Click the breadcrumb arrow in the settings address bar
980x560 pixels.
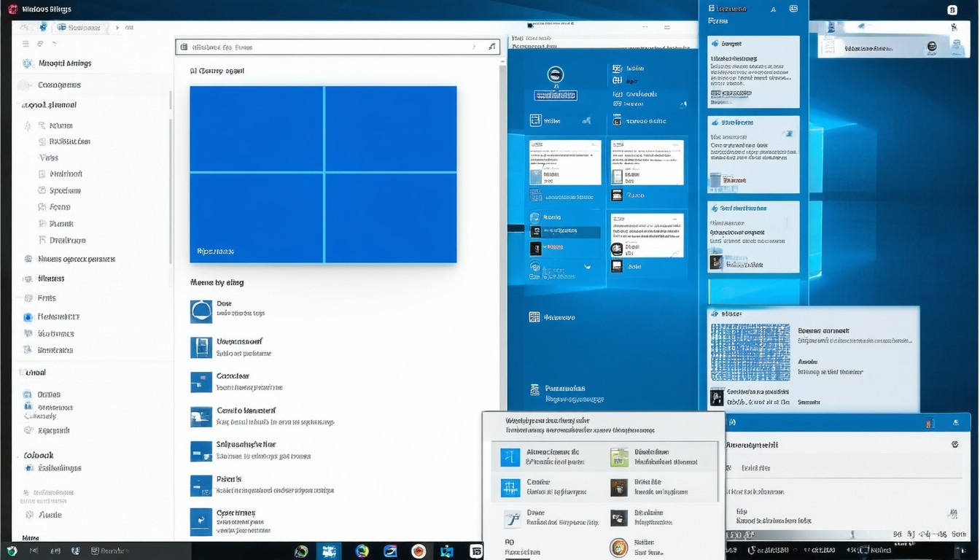click(117, 28)
